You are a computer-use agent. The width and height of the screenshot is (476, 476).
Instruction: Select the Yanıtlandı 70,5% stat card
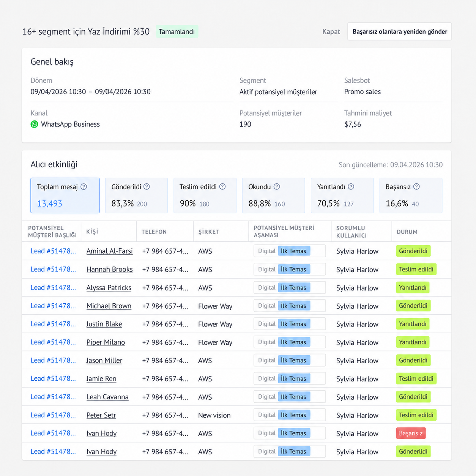[x=342, y=195]
